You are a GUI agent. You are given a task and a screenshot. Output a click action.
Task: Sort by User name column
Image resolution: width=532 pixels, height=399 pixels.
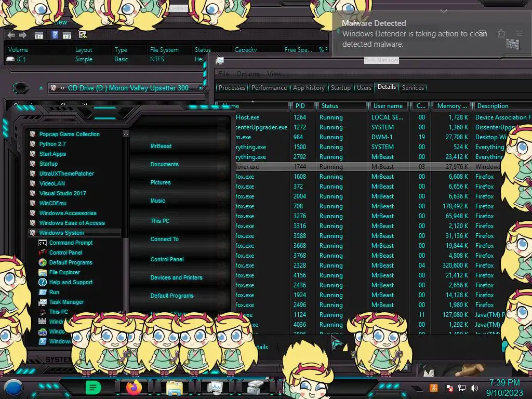389,106
